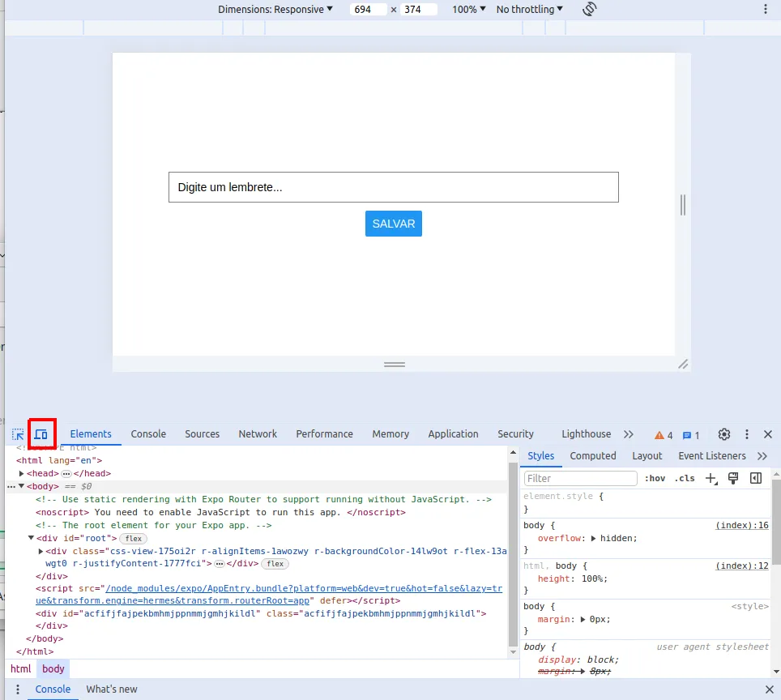Open the AppEntry.bundle script link
Image resolution: width=781 pixels, height=700 pixels.
[x=269, y=595]
